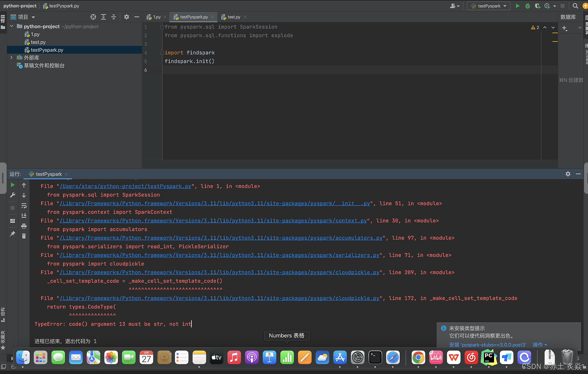Open the warnings indicator showing 2
This screenshot has height=374, width=588.
pos(535,27)
